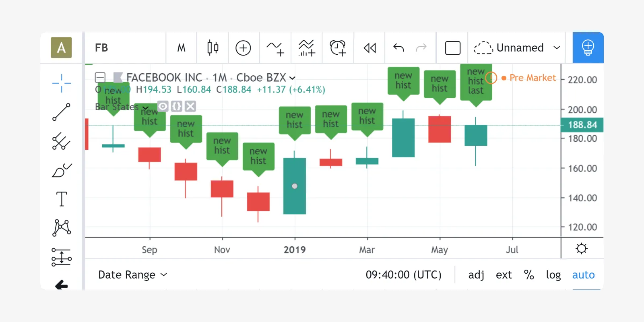Click the Unnamed layout cloud save button

[509, 48]
